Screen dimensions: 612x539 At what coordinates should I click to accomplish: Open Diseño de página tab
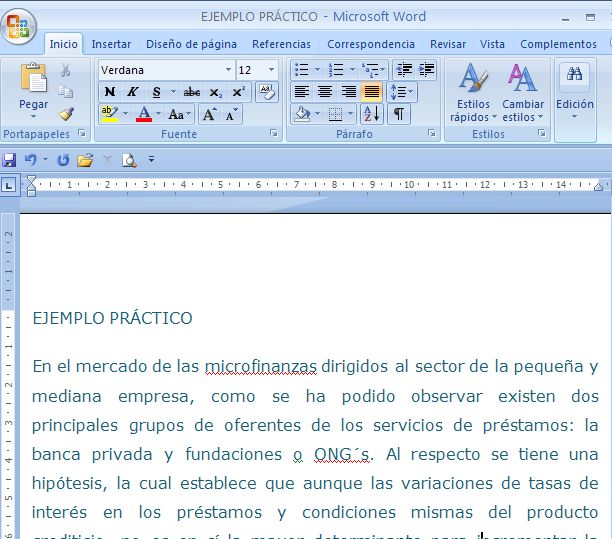[x=191, y=44]
